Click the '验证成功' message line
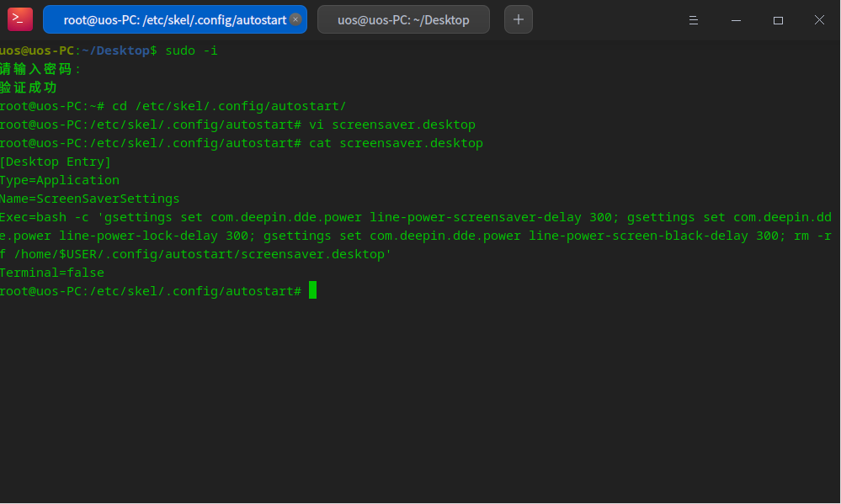The width and height of the screenshot is (841, 504). [29, 88]
